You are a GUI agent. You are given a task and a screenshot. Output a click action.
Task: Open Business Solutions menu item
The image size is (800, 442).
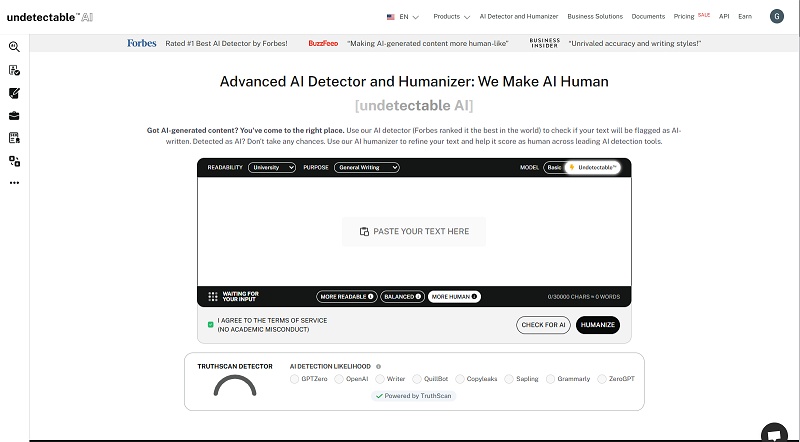tap(595, 16)
